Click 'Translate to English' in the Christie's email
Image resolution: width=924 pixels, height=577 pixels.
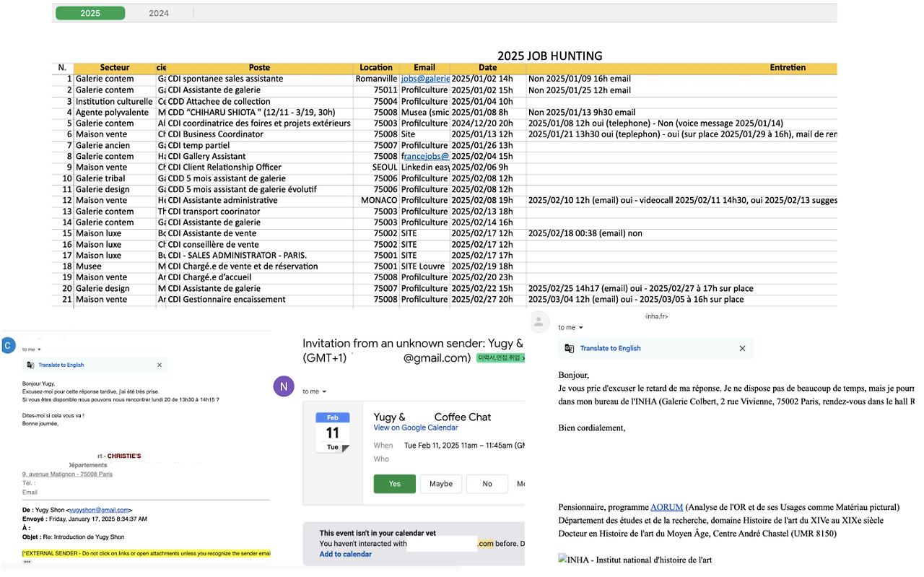61,365
